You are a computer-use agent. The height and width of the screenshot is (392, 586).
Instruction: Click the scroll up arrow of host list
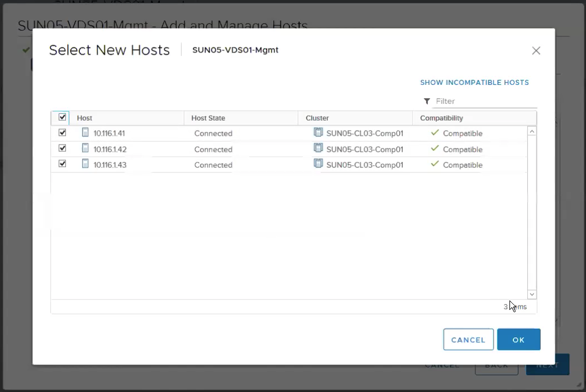tap(532, 132)
